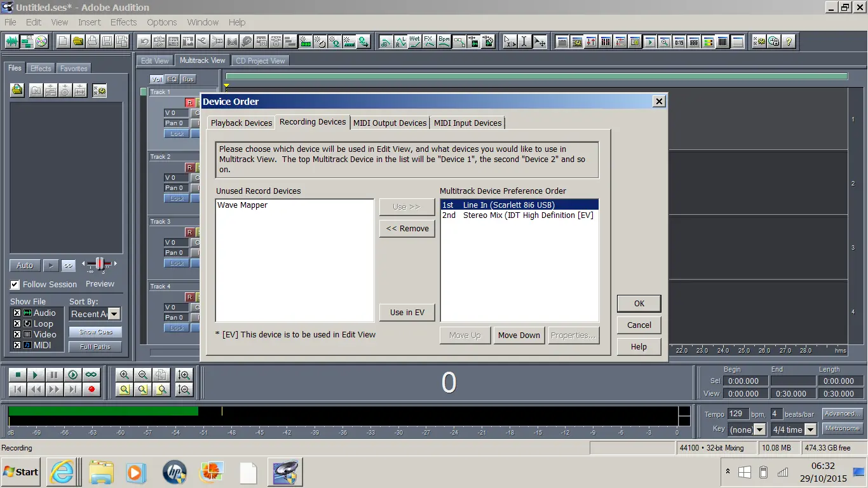
Task: Click the Play transport button
Action: [x=36, y=375]
